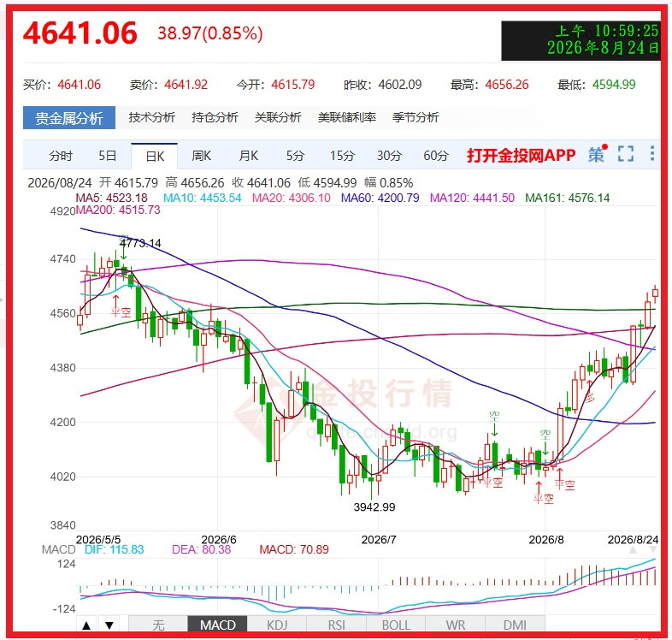Screen dimensions: 672x640
Task: Select the 月K chart period
Action: pos(249,156)
